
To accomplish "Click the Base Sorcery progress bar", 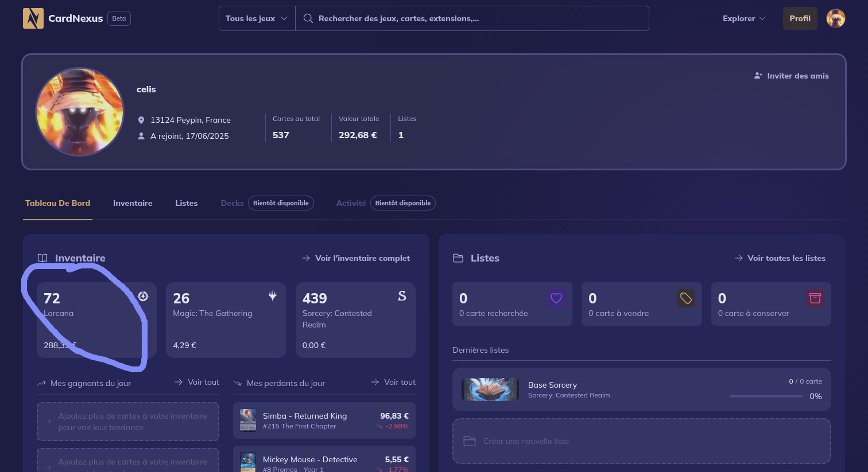I will pos(766,396).
